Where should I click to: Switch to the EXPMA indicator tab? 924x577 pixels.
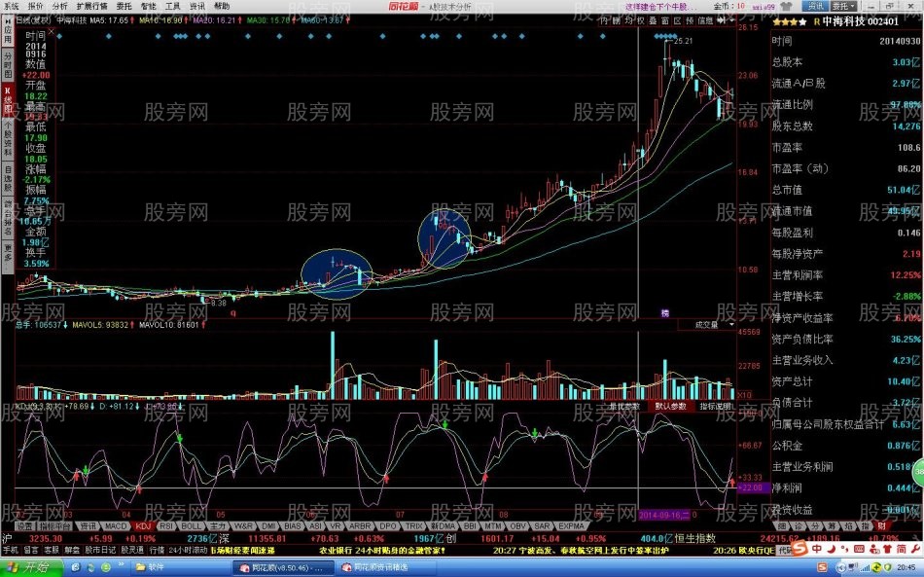[572, 525]
